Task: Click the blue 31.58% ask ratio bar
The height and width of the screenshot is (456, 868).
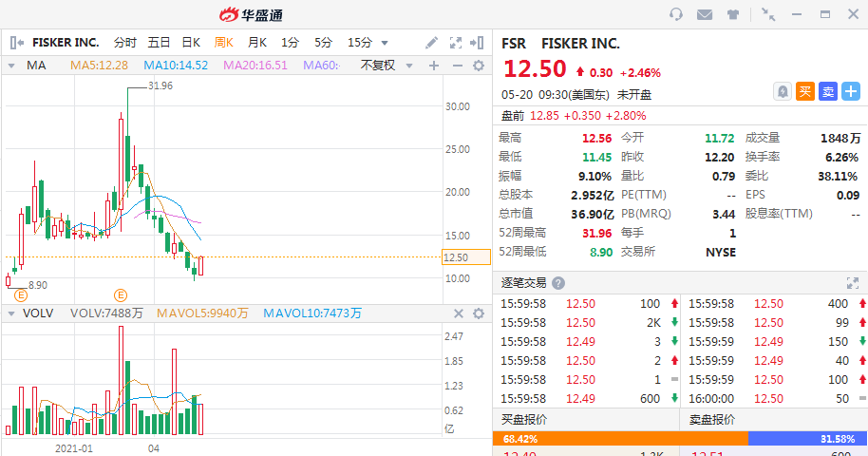Action: (x=807, y=439)
